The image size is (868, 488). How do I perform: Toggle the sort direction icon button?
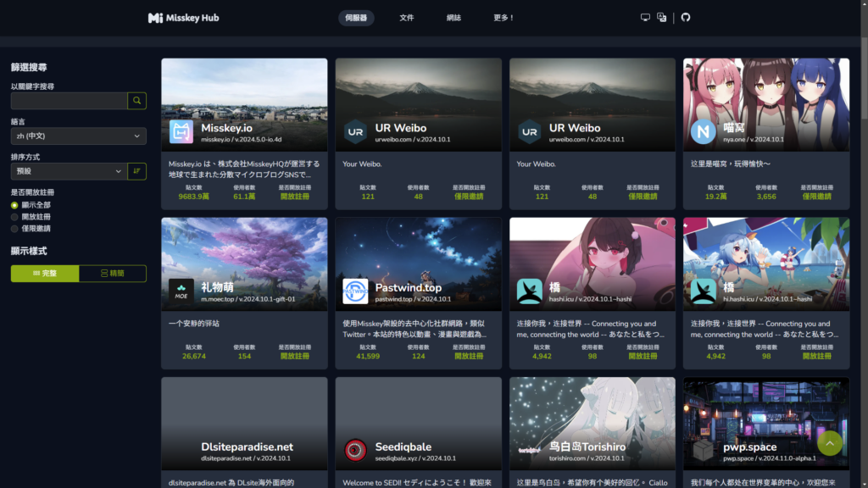click(136, 171)
